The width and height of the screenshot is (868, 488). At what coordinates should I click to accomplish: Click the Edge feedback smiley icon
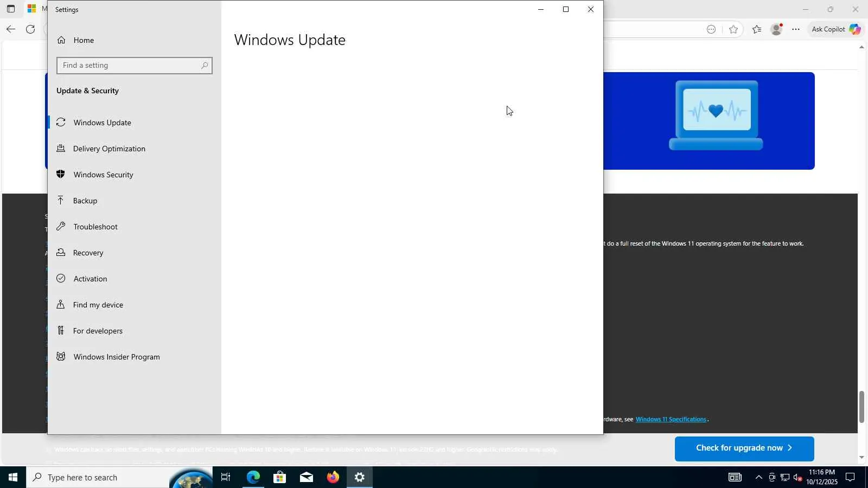711,29
